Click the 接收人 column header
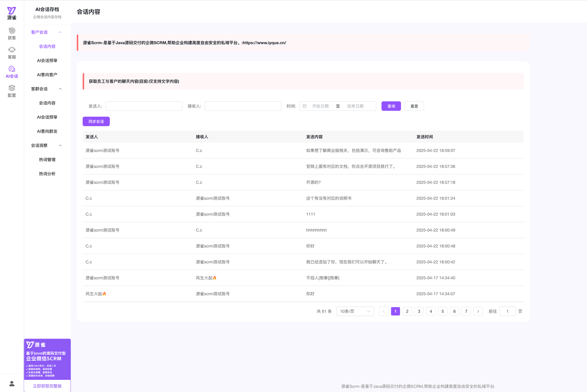 coord(202,137)
